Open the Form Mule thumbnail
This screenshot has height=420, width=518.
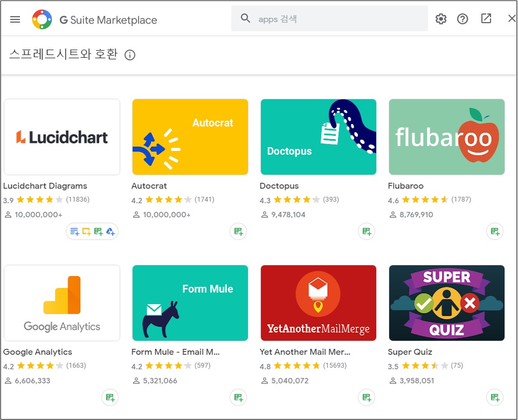click(190, 303)
